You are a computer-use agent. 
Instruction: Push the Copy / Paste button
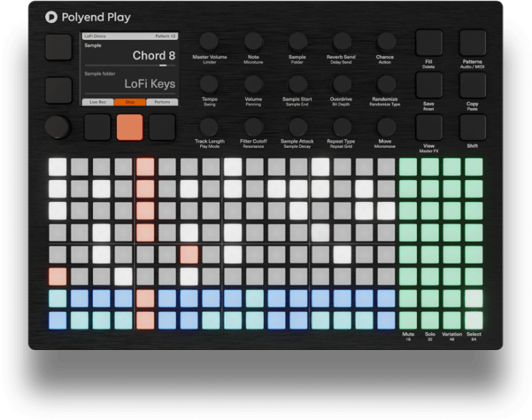(472, 85)
